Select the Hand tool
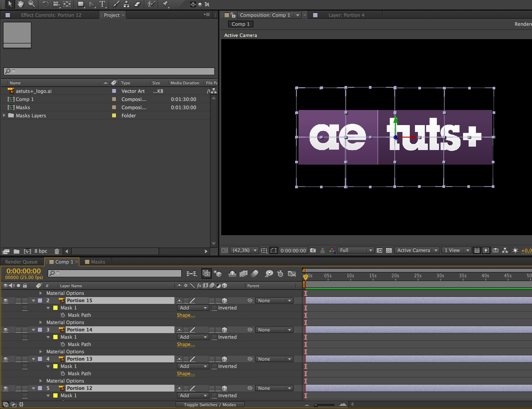The width and height of the screenshot is (532, 409). [x=21, y=4]
